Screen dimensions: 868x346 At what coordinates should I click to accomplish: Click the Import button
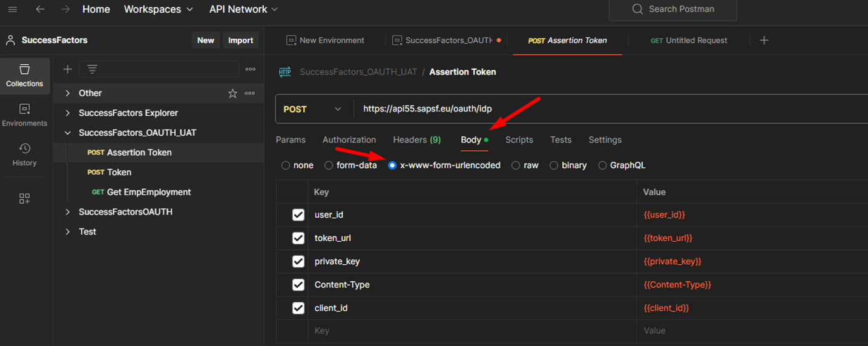(240, 41)
